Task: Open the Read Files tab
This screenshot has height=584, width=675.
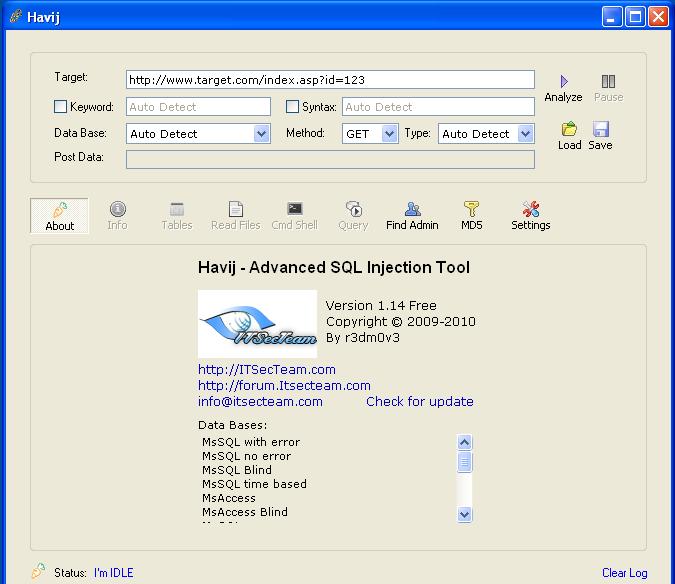Action: coord(235,216)
